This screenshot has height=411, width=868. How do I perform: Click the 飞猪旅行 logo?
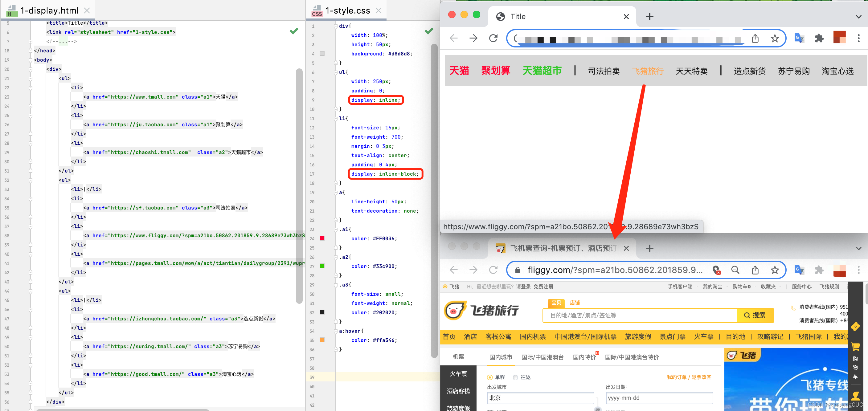481,310
